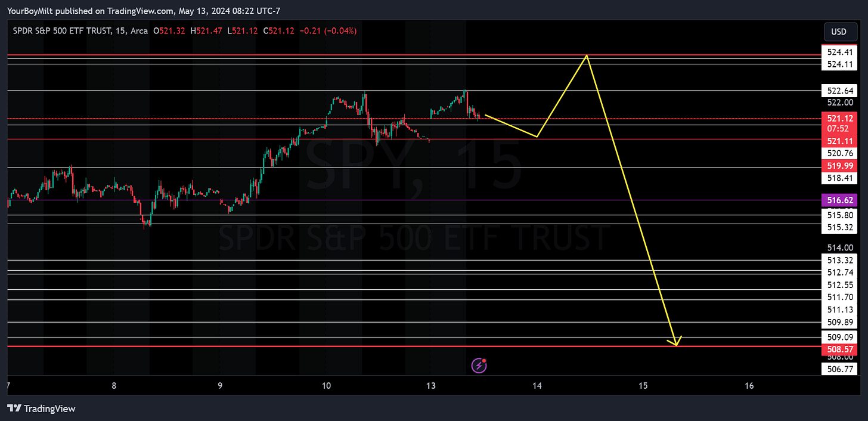This screenshot has width=868, height=421.
Task: Click the low value L521.12
Action: click(x=243, y=30)
